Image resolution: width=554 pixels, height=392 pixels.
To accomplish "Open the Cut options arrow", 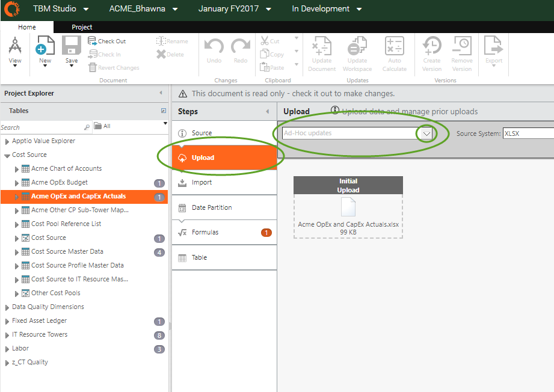I will tap(297, 38).
